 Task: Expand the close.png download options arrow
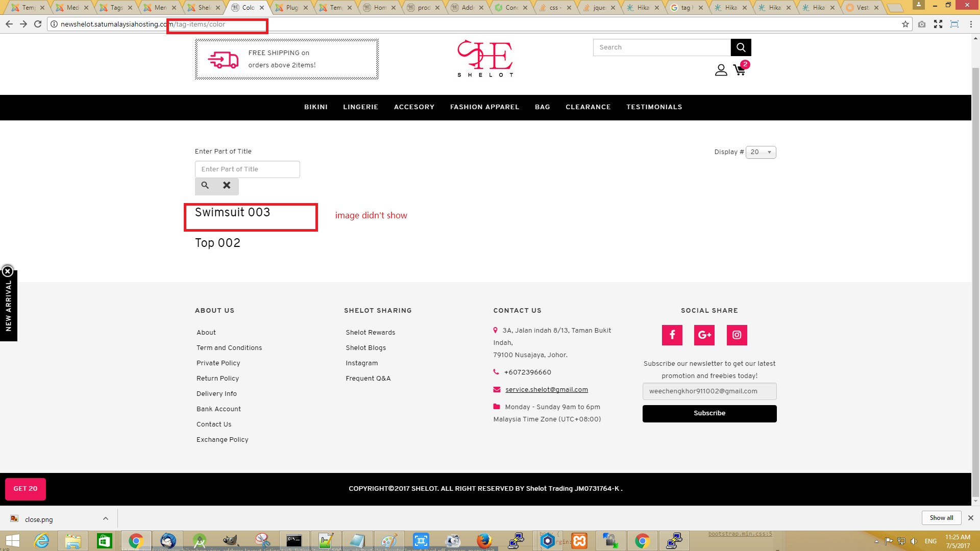(106, 518)
